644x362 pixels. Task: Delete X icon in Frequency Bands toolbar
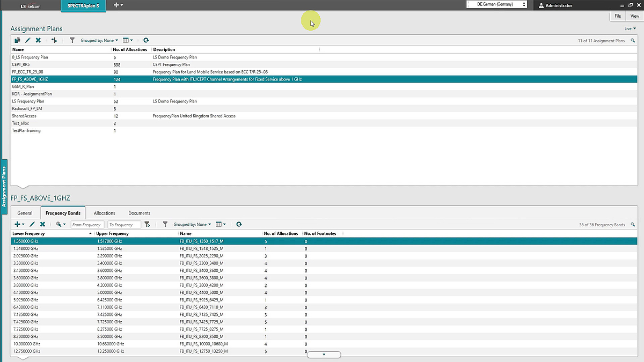click(42, 224)
